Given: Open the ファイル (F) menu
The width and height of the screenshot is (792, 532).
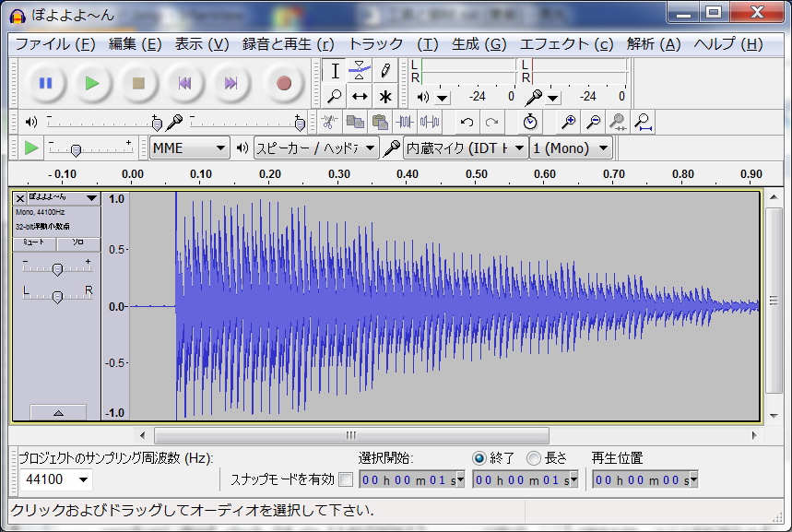Looking at the screenshot, I should (x=55, y=44).
